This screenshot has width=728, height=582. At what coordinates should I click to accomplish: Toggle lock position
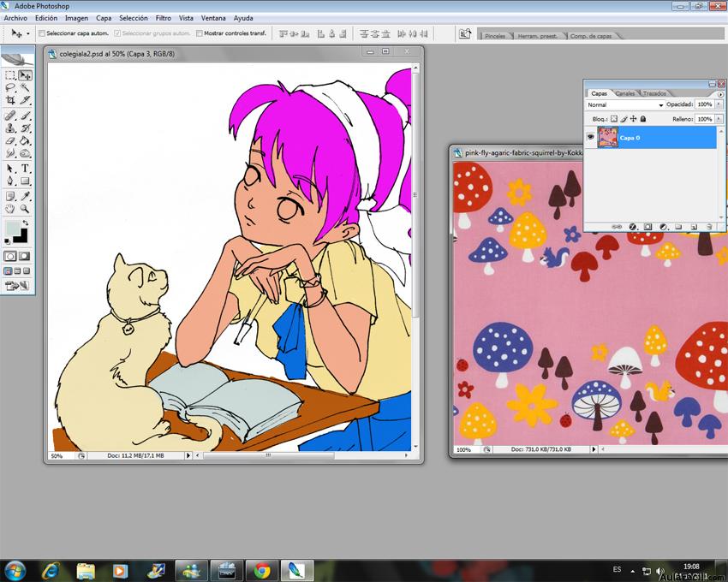pos(633,119)
